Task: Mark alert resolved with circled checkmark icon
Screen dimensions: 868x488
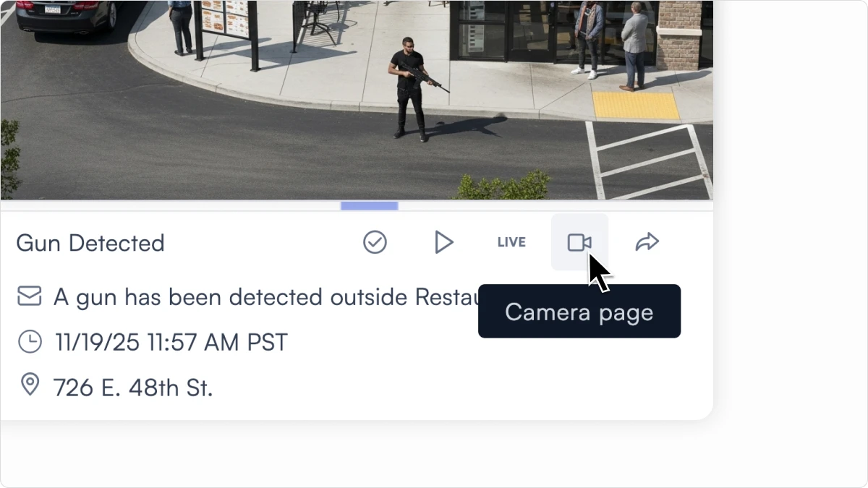Action: coord(375,242)
